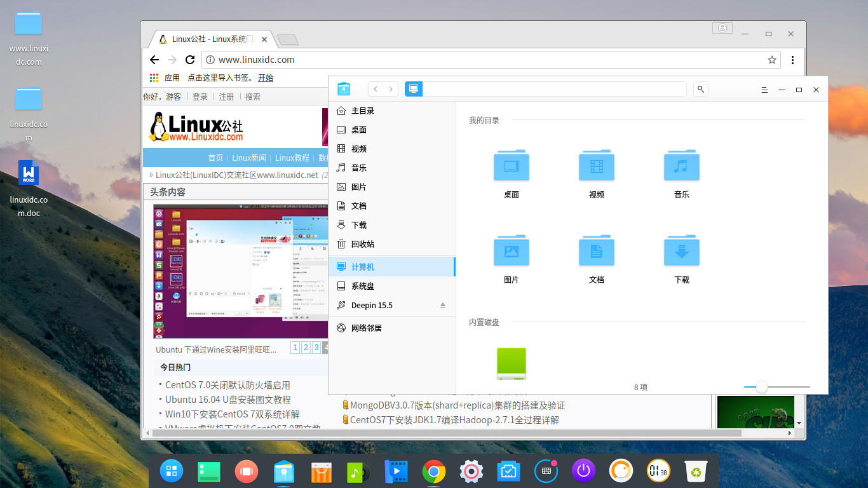The width and height of the screenshot is (868, 488).
Task: Click the file manager logo icon
Action: click(x=344, y=89)
